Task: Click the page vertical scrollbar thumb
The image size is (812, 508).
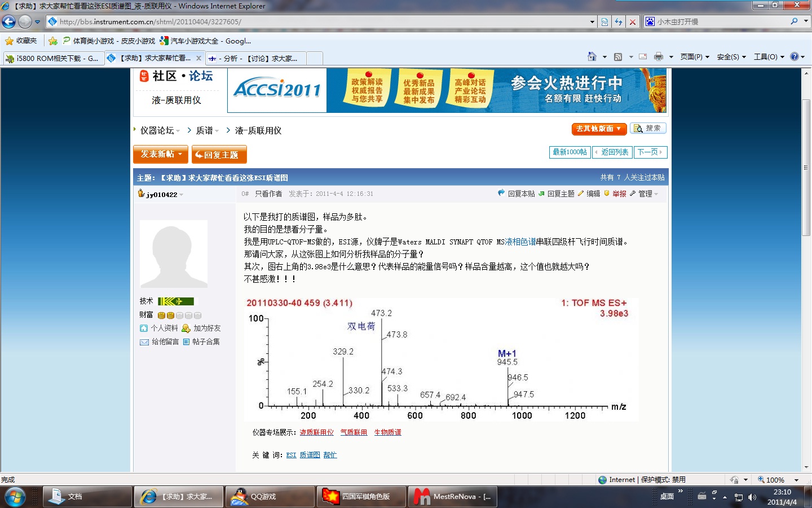Action: point(806,168)
